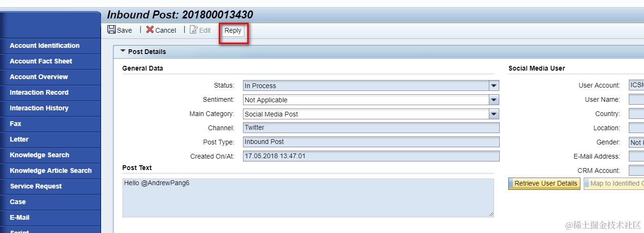
Task: Open the Status dropdown arrow
Action: click(494, 86)
